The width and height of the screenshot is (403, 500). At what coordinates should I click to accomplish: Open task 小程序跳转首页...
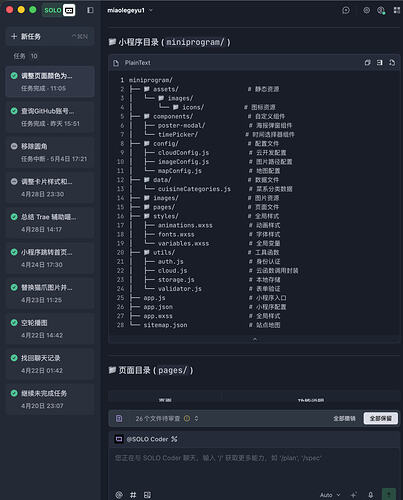tap(50, 258)
